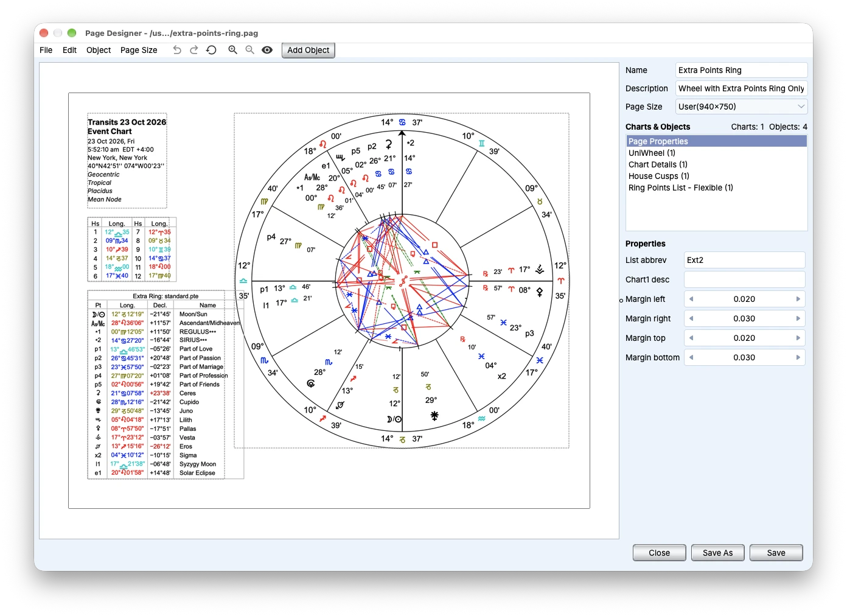The height and width of the screenshot is (616, 847).
Task: Increase Margin bottom with right arrow
Action: (x=798, y=357)
